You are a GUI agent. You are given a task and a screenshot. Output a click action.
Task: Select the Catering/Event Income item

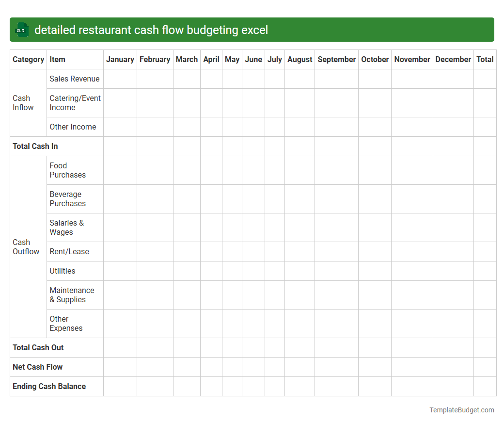[x=75, y=103]
